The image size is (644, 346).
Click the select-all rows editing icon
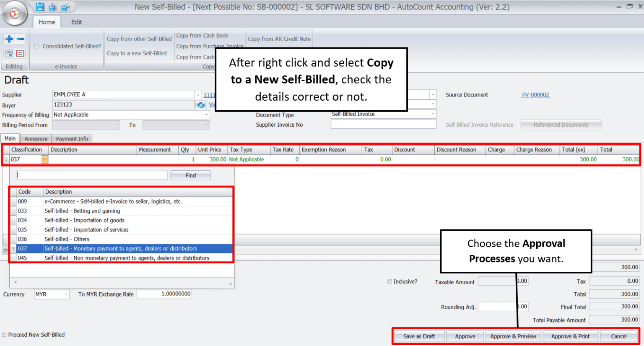pos(9,53)
